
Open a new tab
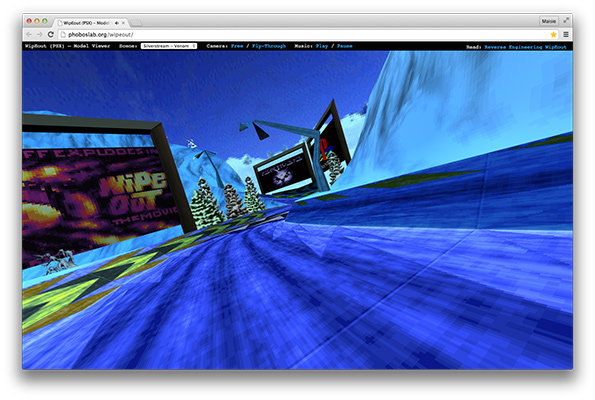[136, 23]
